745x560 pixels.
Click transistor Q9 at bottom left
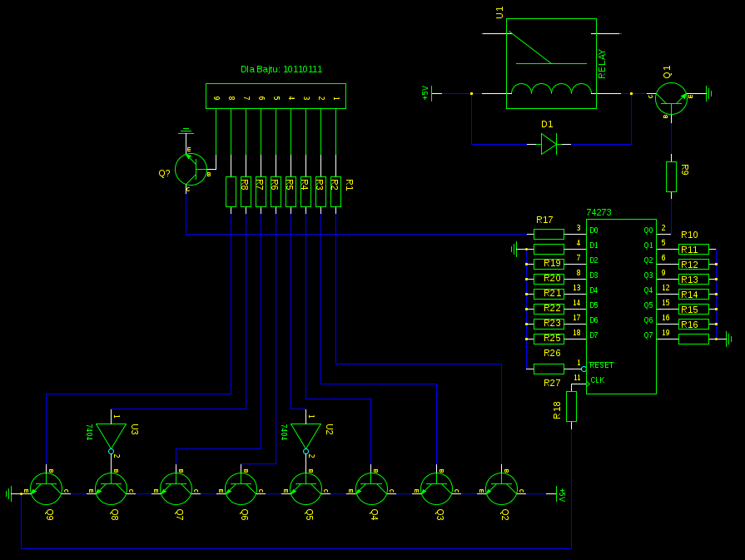pos(47,489)
